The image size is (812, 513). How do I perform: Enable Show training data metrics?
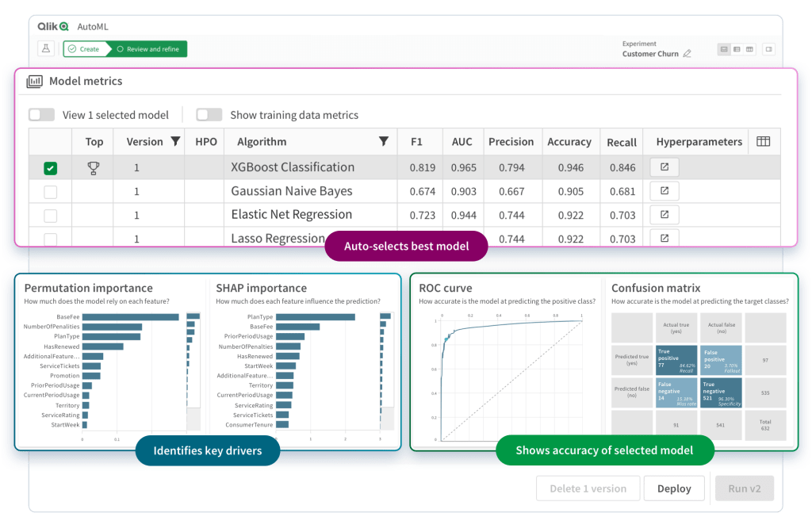[209, 115]
